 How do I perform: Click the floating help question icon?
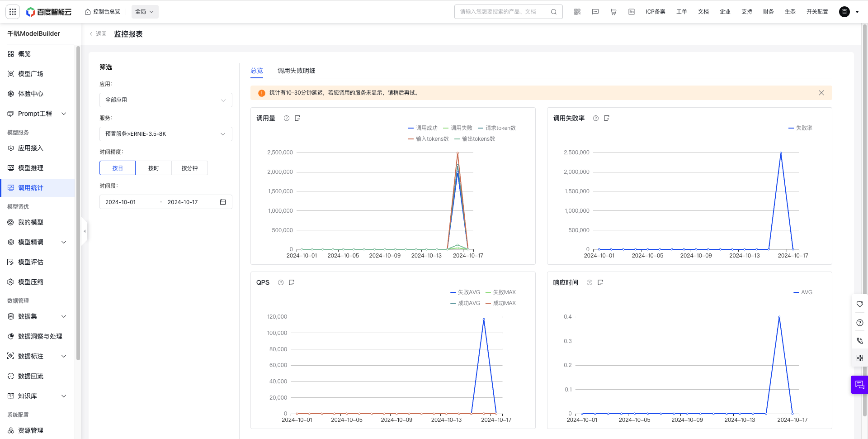tap(860, 323)
